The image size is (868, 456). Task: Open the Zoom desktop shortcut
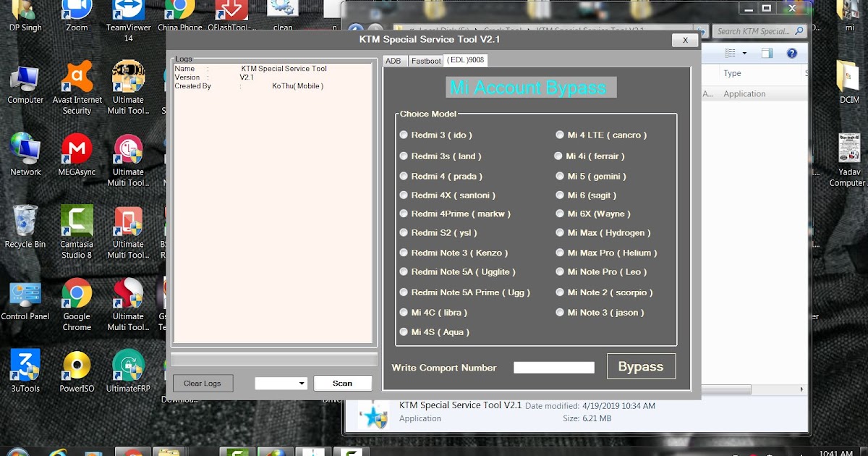click(77, 16)
